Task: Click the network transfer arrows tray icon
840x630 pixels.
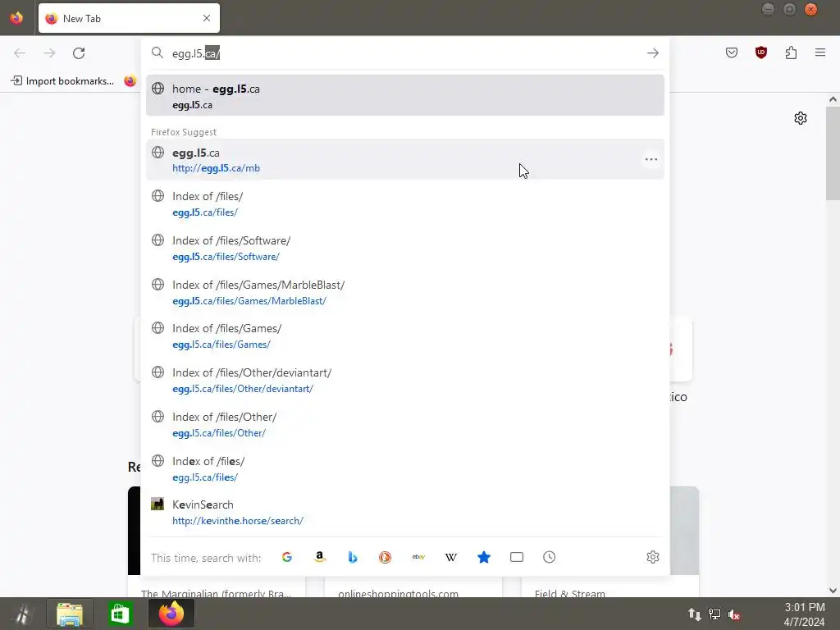Action: pos(694,614)
